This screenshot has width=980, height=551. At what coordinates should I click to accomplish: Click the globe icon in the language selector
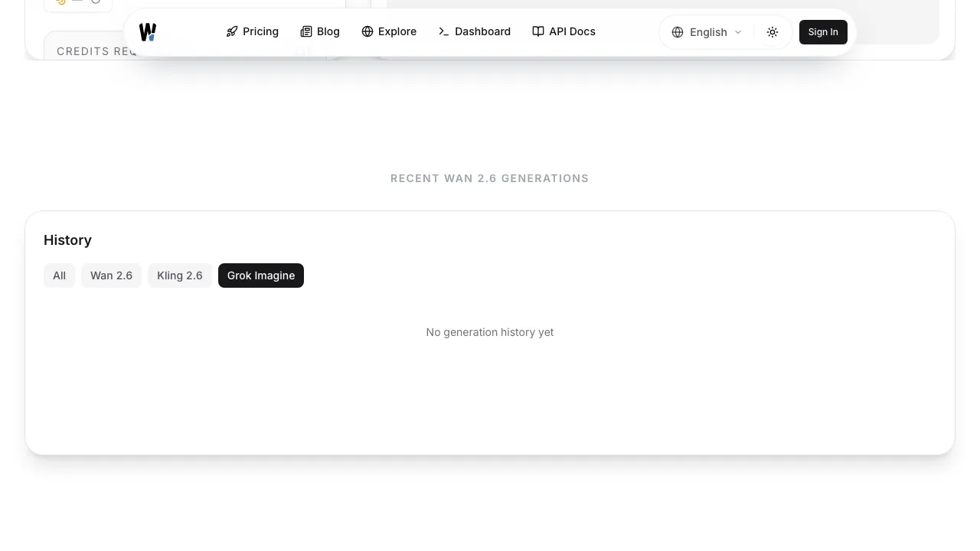click(678, 32)
